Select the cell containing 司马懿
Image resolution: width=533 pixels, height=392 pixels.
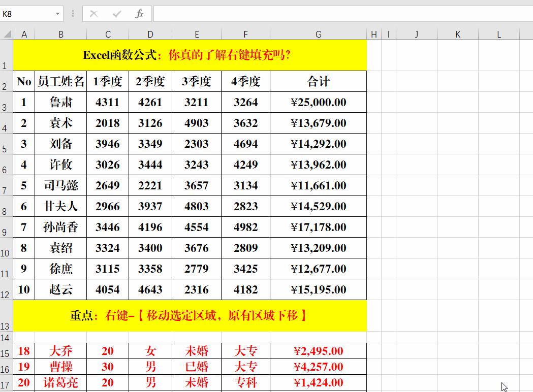click(x=61, y=185)
